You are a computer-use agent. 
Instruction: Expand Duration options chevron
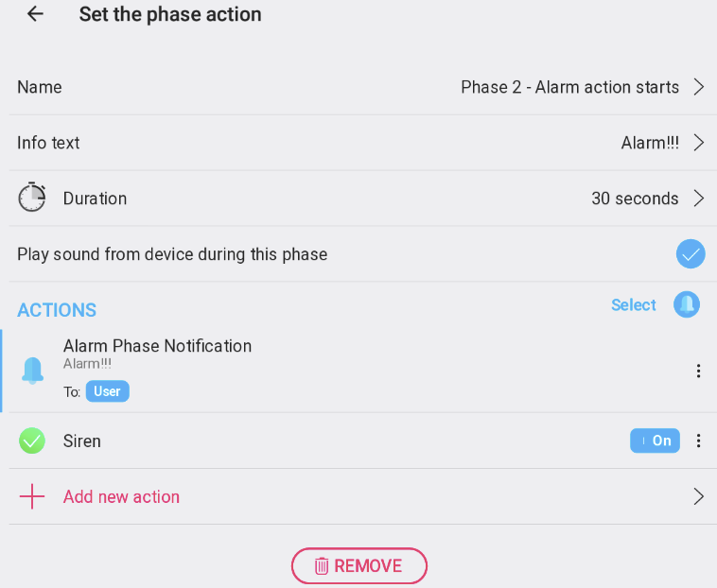click(x=699, y=199)
